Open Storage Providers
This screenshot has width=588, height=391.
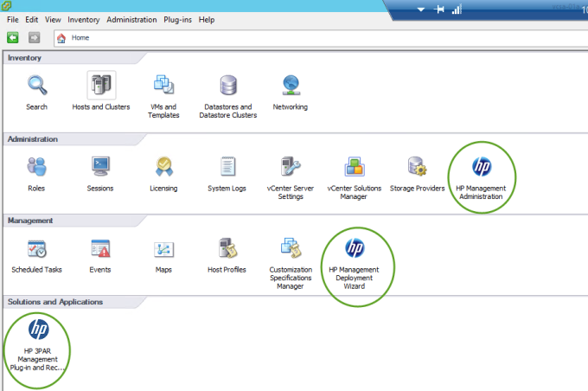point(417,167)
